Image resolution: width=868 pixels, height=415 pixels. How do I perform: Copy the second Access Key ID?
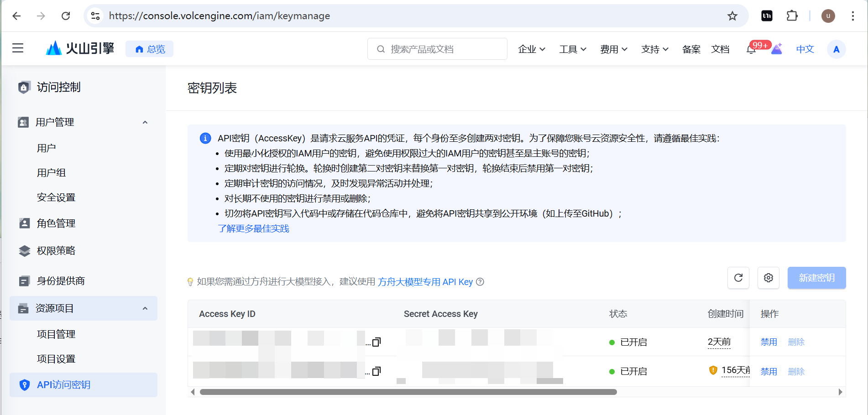tap(376, 371)
